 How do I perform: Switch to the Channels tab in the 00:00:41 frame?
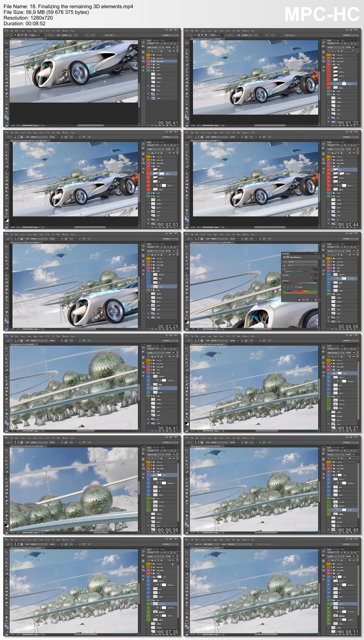[x=156, y=41]
